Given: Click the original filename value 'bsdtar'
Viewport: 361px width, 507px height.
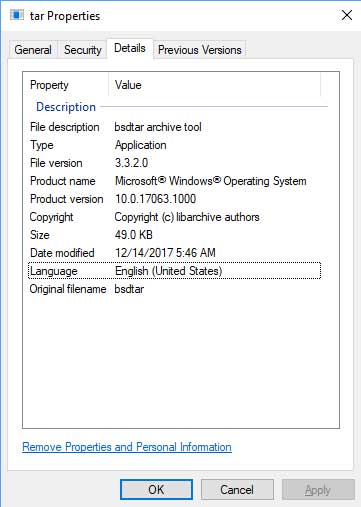Looking at the screenshot, I should click(x=129, y=289).
